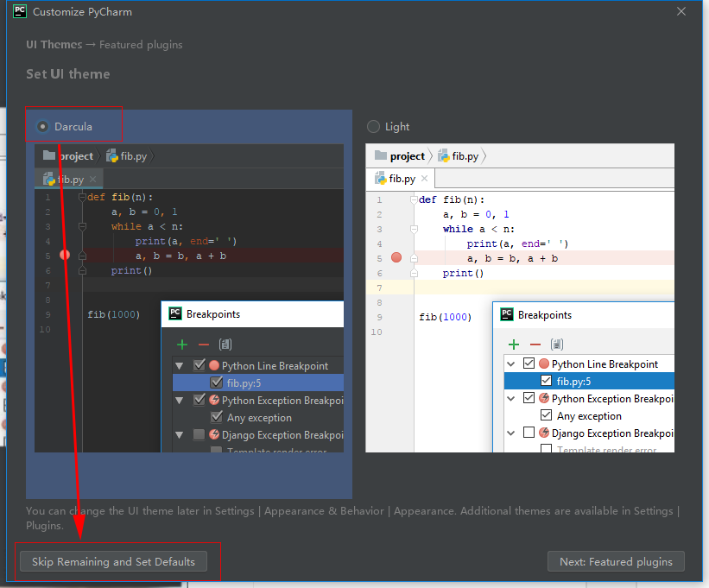
Task: Select the Light theme radio button
Action: pyautogui.click(x=373, y=127)
